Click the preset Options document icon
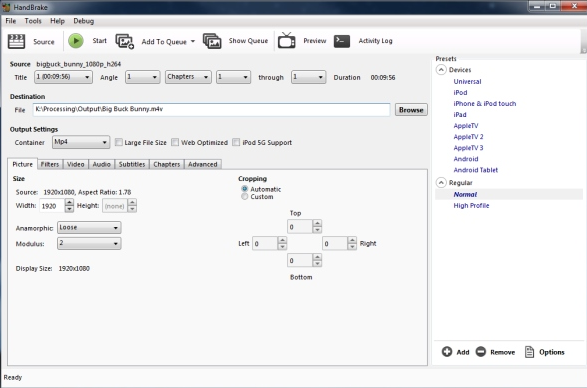This screenshot has height=388, width=587. pos(529,352)
